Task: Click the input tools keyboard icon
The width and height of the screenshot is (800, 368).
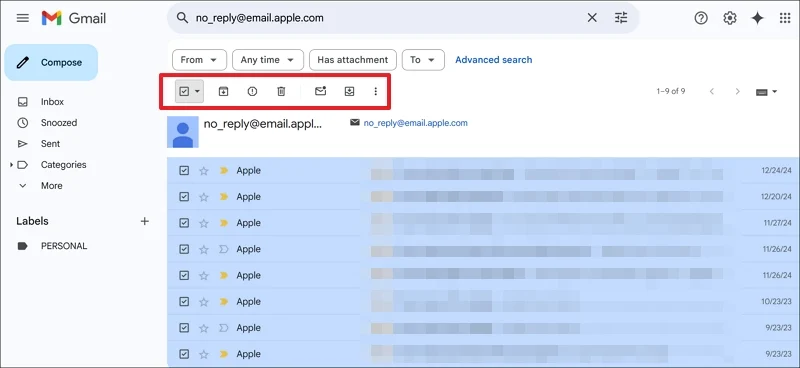Action: click(x=762, y=92)
